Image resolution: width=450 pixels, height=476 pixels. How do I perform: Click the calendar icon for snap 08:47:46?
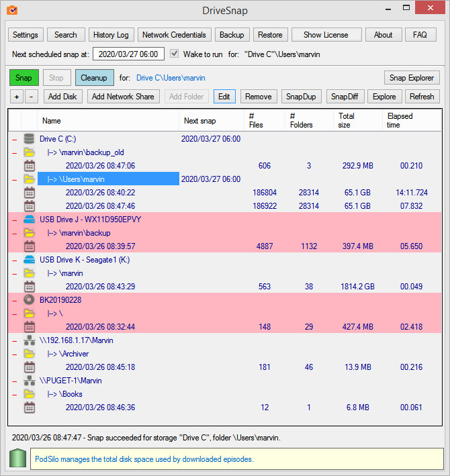click(29, 206)
